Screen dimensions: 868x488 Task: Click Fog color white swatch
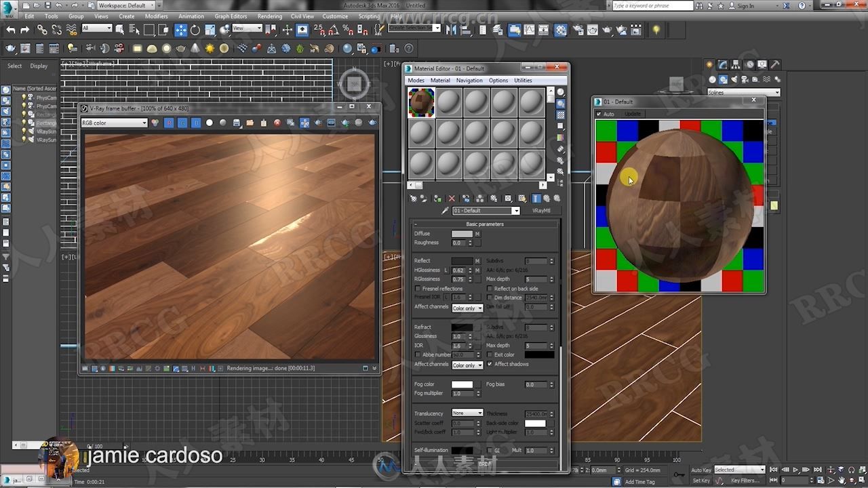tap(462, 384)
